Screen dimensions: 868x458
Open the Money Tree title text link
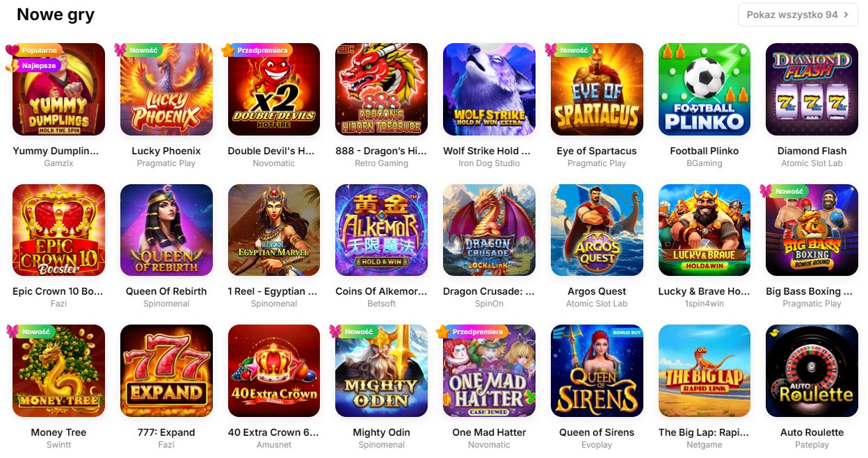(x=58, y=432)
